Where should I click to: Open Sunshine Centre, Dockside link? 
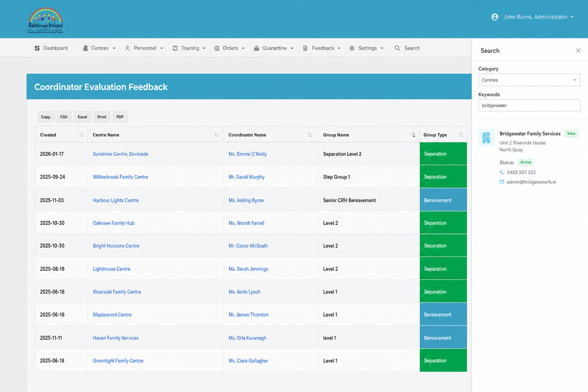[x=121, y=154]
